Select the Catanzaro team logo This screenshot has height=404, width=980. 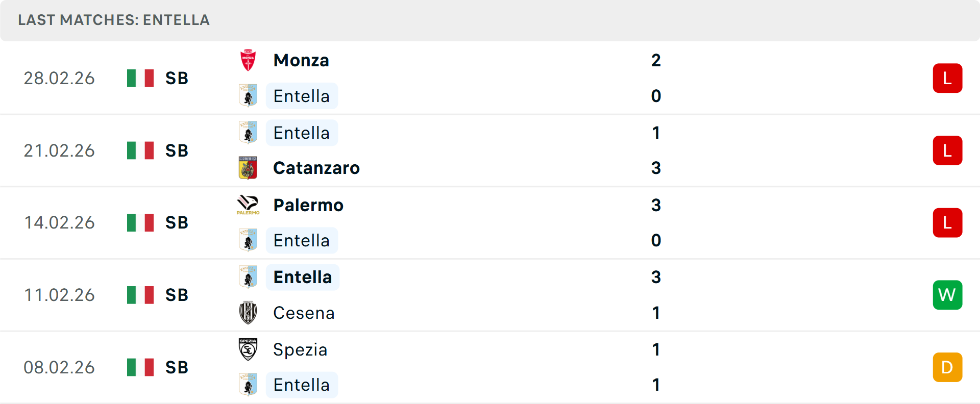pyautogui.click(x=248, y=168)
